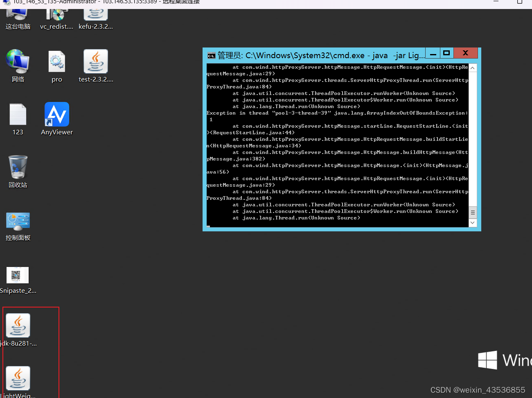
Task: Click the remote desktop connection title bar icon
Action: pyautogui.click(x=7, y=2)
